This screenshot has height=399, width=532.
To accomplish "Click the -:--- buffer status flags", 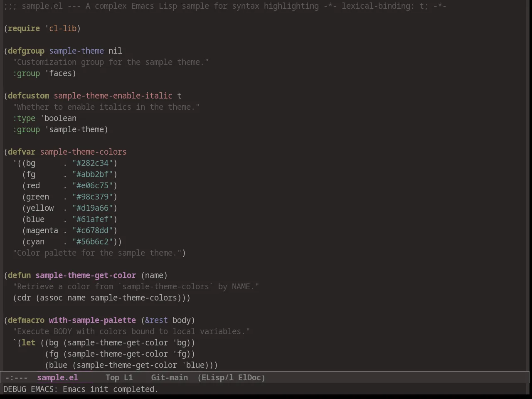I will click(x=16, y=377).
